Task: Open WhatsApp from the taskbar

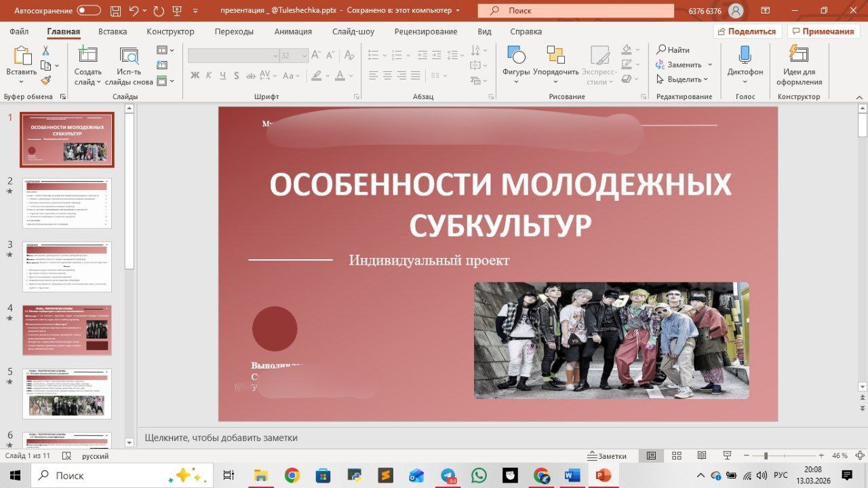Action: click(479, 476)
